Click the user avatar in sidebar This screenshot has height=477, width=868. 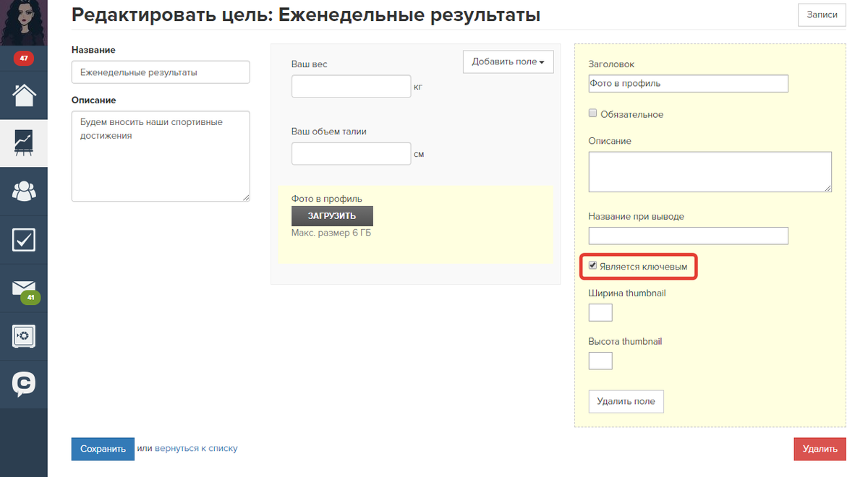pos(23,22)
